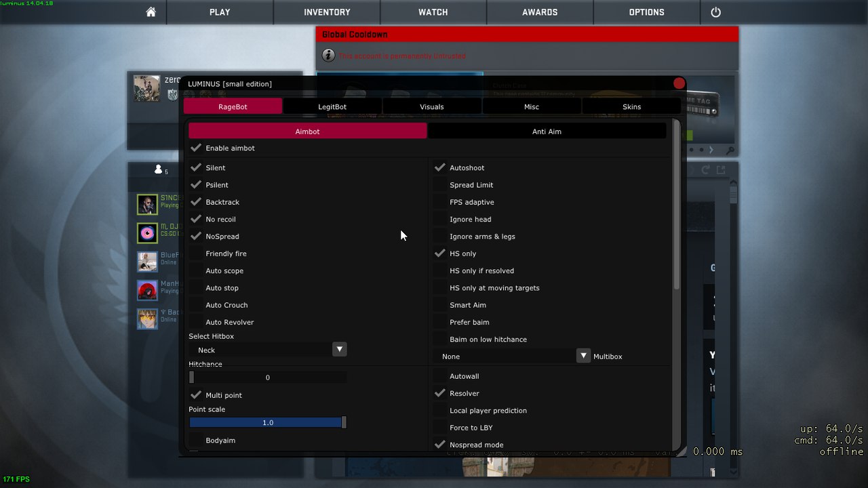The height and width of the screenshot is (488, 868).
Task: Click the Global Cooldown info icon
Action: tap(328, 56)
